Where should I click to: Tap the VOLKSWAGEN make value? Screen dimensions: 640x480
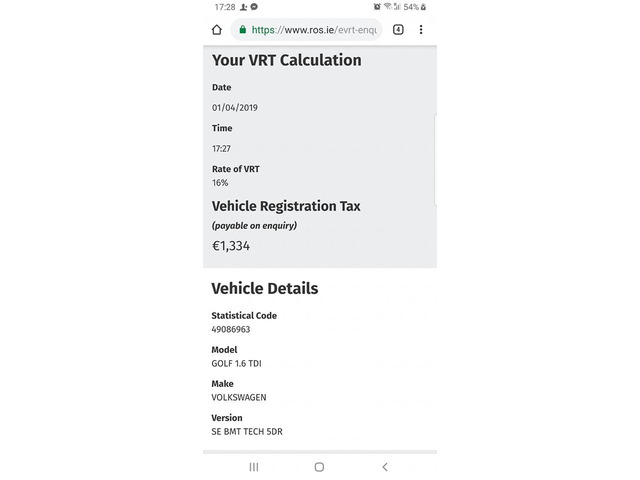point(238,397)
